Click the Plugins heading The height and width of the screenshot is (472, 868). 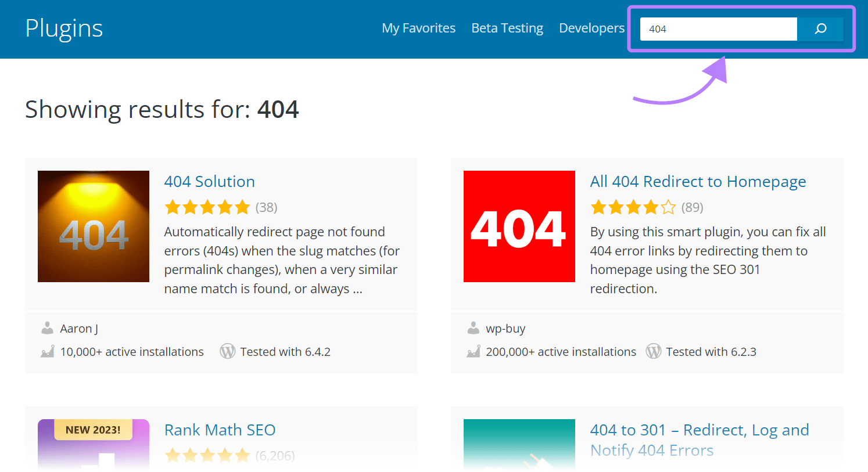point(64,28)
